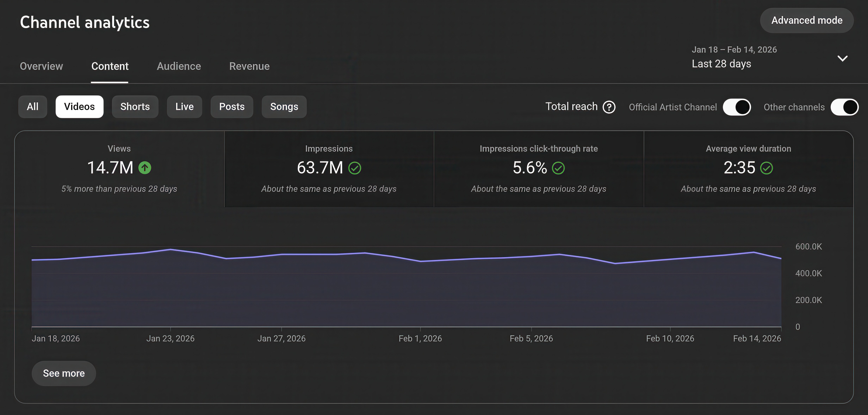Click the green up-arrow icon beside Views
The image size is (868, 415).
click(x=145, y=168)
